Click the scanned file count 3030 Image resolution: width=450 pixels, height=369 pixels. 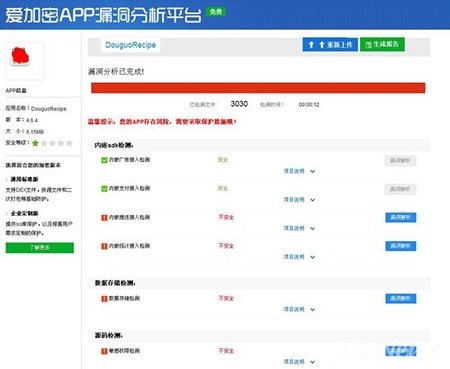(239, 104)
